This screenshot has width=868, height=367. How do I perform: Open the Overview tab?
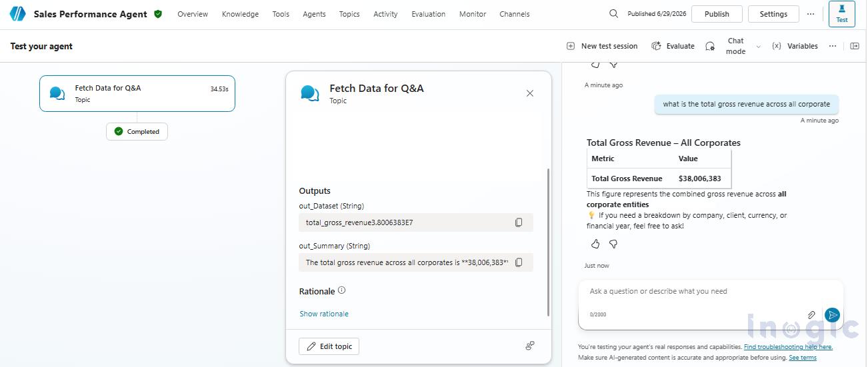(x=193, y=14)
